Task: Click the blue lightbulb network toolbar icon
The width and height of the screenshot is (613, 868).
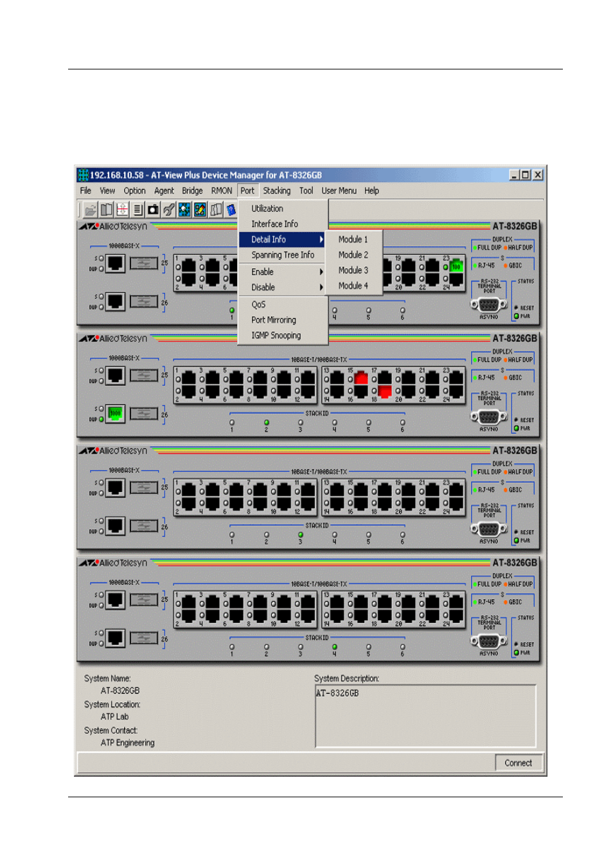Action: pyautogui.click(x=184, y=210)
